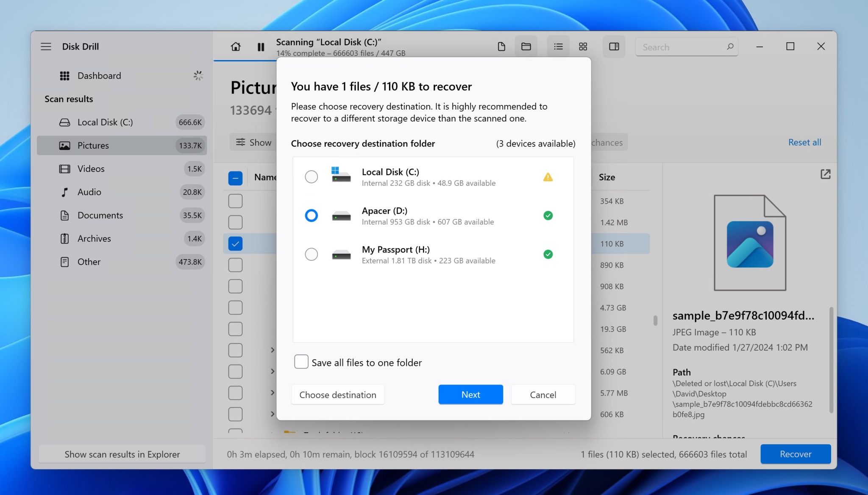Viewport: 868px width, 495px height.
Task: Click the Home icon in the toolbar
Action: point(236,47)
